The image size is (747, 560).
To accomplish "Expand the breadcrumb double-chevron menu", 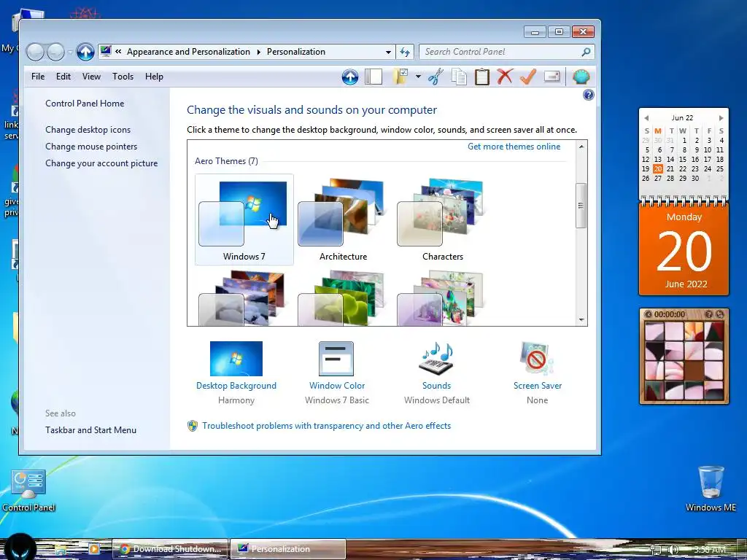I will pyautogui.click(x=118, y=52).
